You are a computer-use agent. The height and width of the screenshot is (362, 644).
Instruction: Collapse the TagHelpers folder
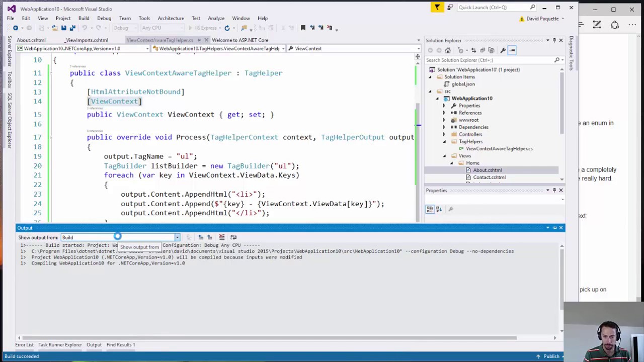pos(444,141)
